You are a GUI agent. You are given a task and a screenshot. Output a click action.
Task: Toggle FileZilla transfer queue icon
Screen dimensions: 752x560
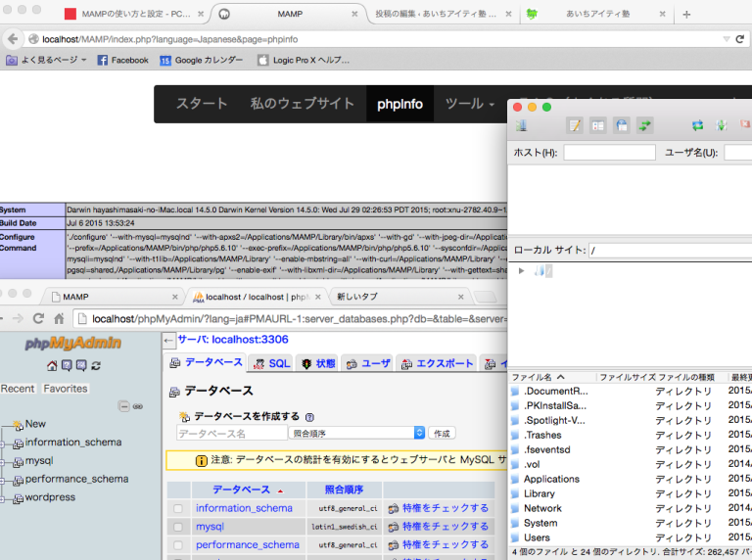[x=645, y=125]
